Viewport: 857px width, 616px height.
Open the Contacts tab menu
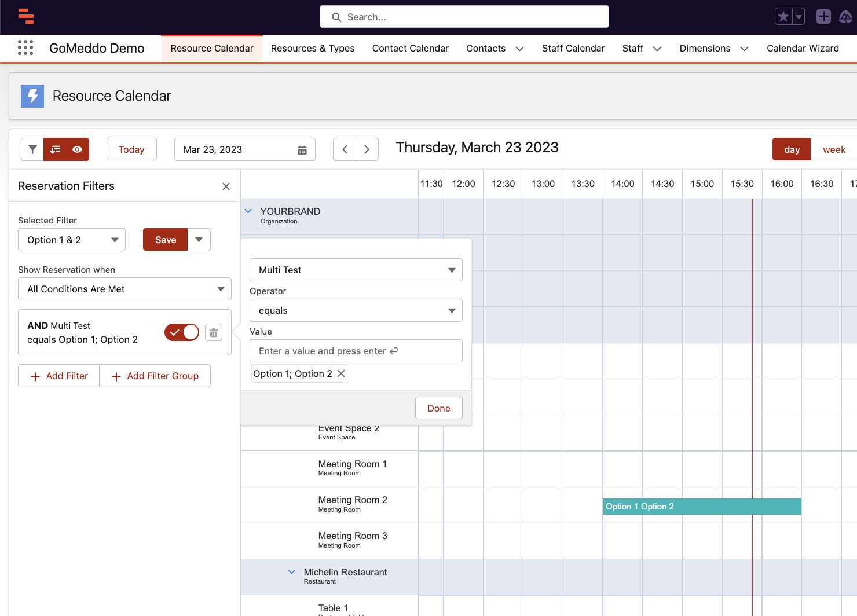click(x=519, y=49)
